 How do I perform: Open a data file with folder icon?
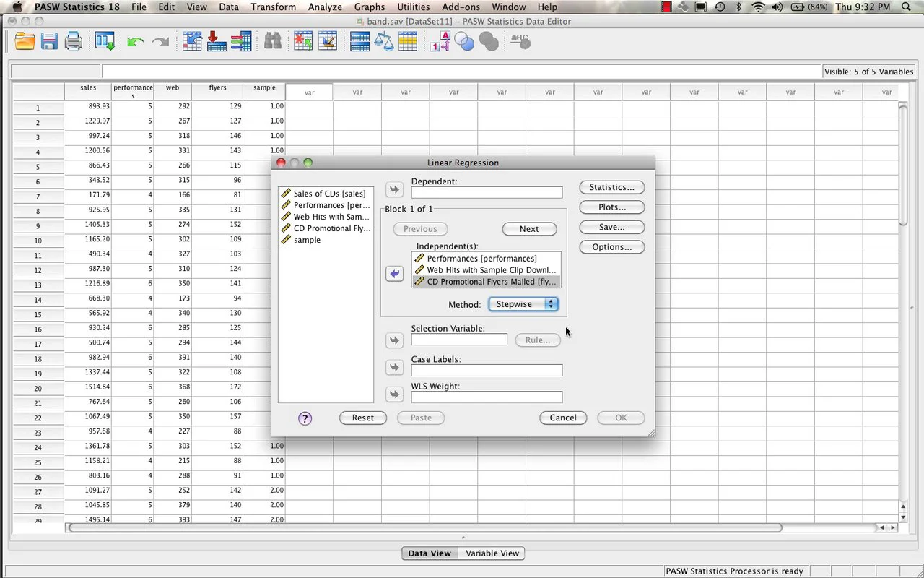25,41
